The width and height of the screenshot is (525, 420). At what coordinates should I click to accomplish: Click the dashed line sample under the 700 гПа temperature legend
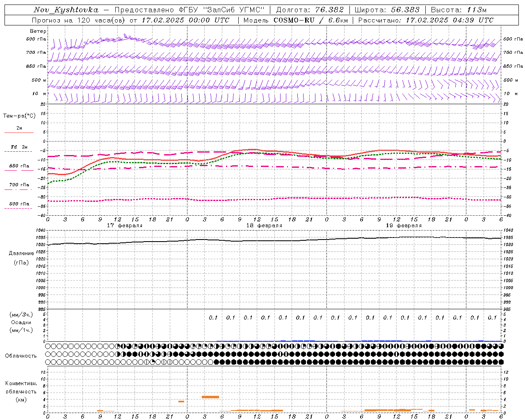tap(18, 189)
